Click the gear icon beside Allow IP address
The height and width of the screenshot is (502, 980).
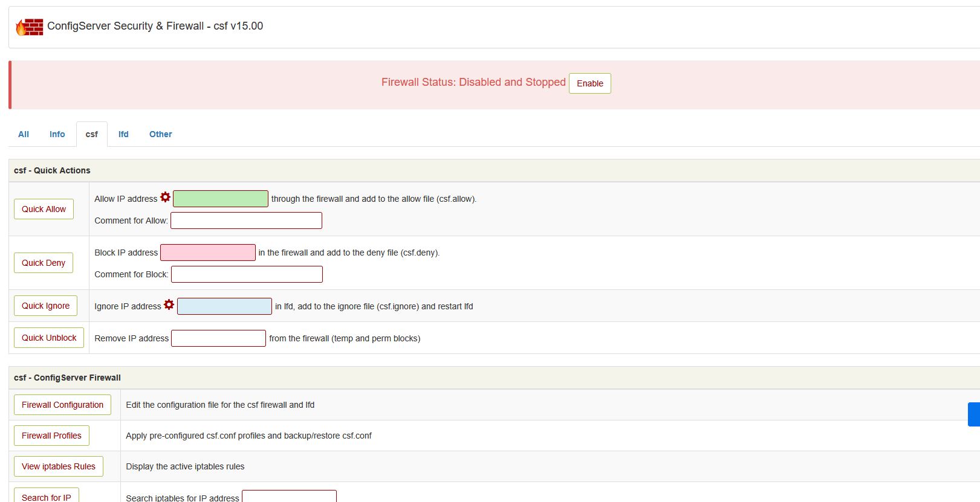click(x=165, y=198)
